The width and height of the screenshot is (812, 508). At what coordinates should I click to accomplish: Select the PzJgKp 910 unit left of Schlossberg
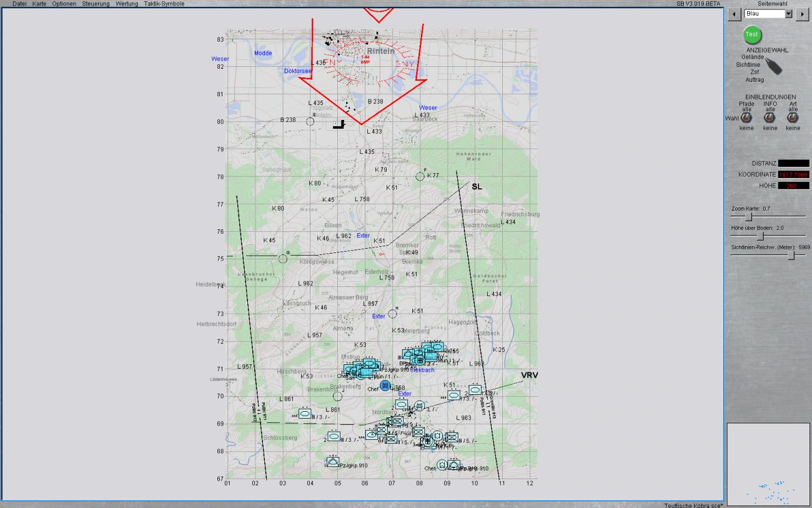[x=333, y=462]
